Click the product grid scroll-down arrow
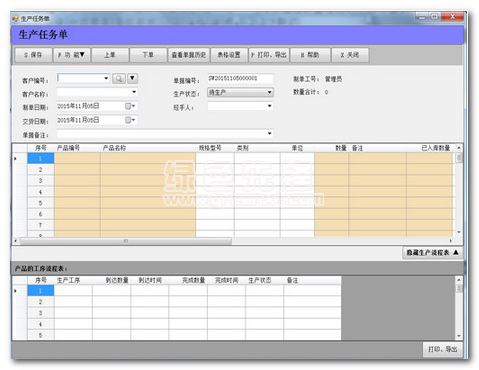479x370 pixels. (x=459, y=232)
